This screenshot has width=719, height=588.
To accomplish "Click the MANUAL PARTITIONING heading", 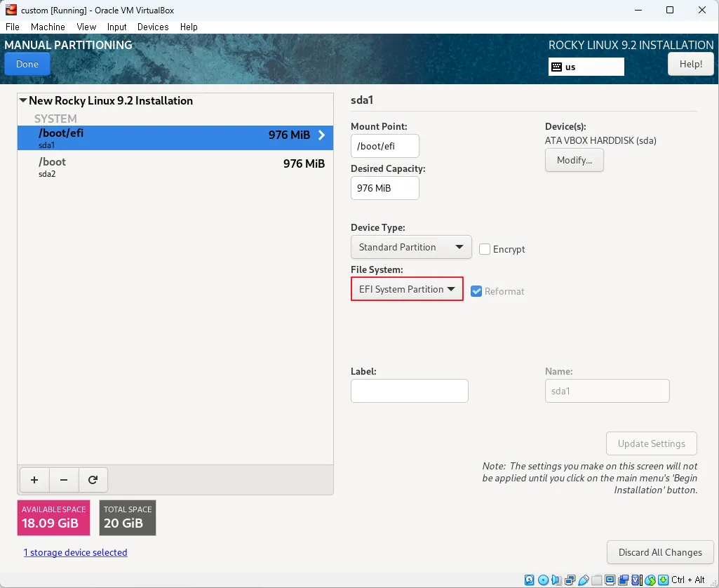I will point(68,45).
